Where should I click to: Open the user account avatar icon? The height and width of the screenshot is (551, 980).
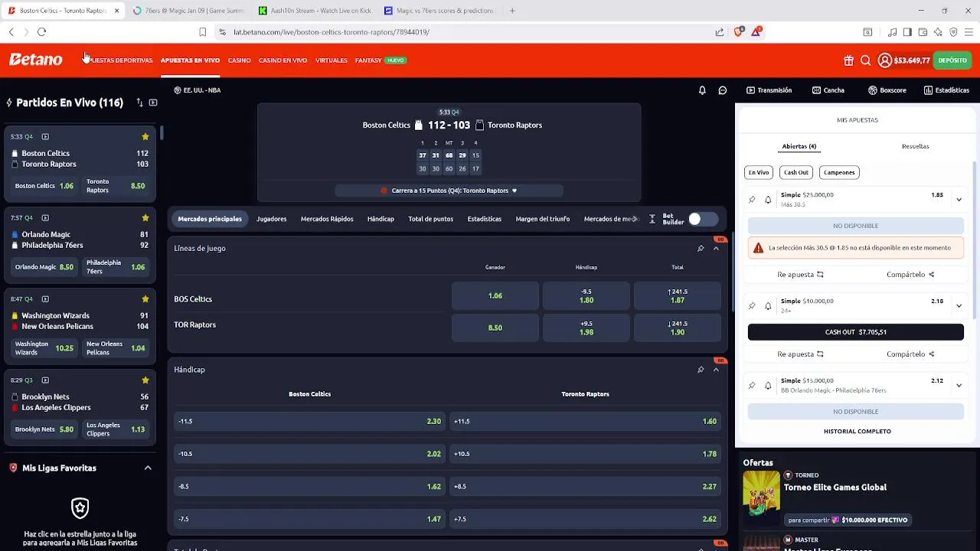pos(884,60)
